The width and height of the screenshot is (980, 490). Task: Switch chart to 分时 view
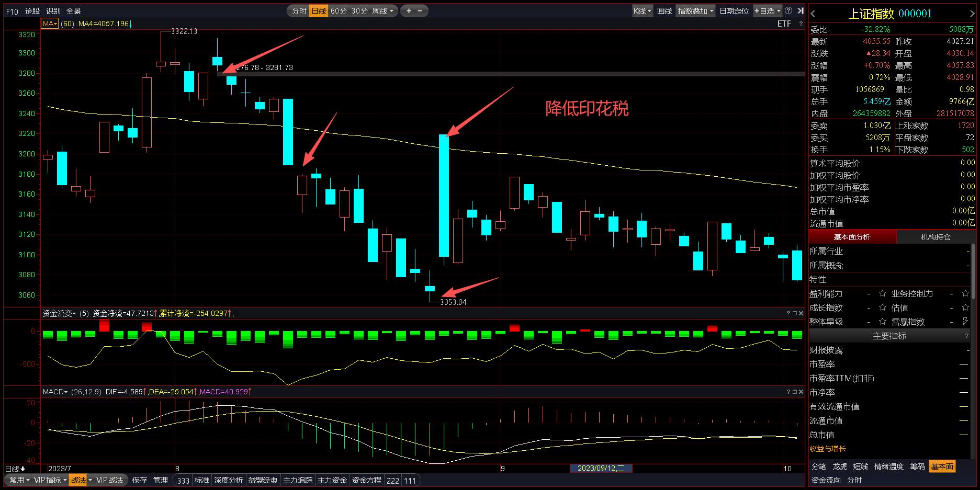click(299, 11)
